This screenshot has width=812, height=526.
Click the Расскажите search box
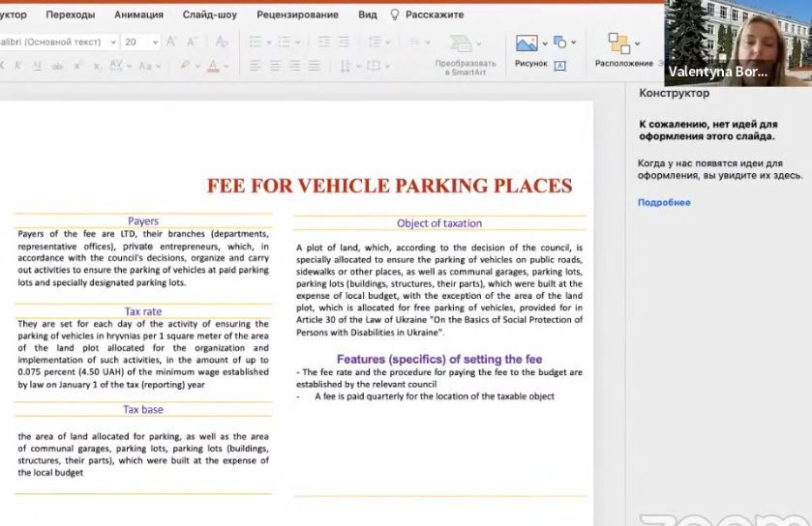435,15
